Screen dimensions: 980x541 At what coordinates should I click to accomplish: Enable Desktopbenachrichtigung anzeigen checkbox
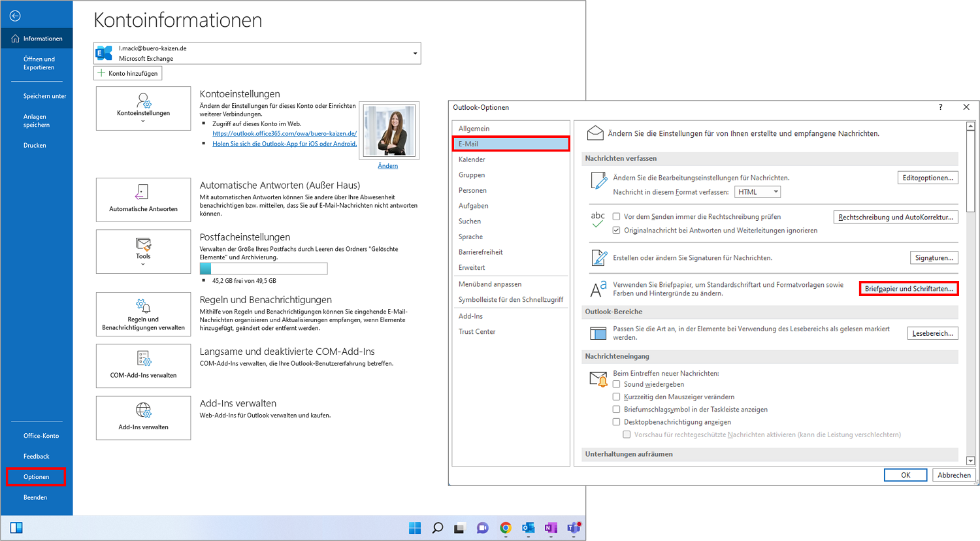[616, 422]
